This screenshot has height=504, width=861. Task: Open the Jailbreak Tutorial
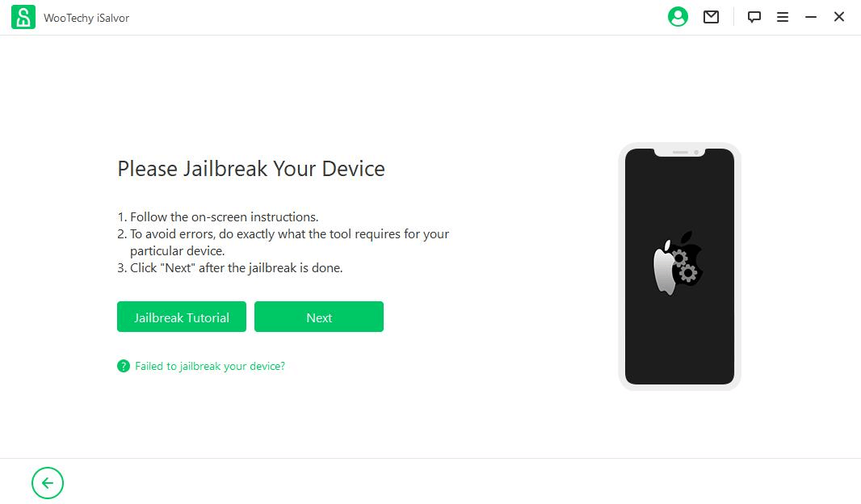pos(181,317)
